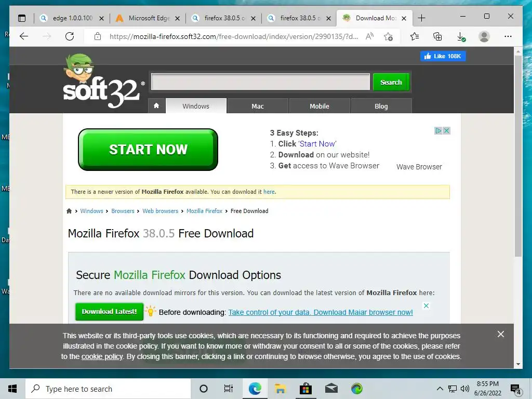The image size is (532, 399).
Task: Focus the Soft32 search input field
Action: tap(261, 82)
